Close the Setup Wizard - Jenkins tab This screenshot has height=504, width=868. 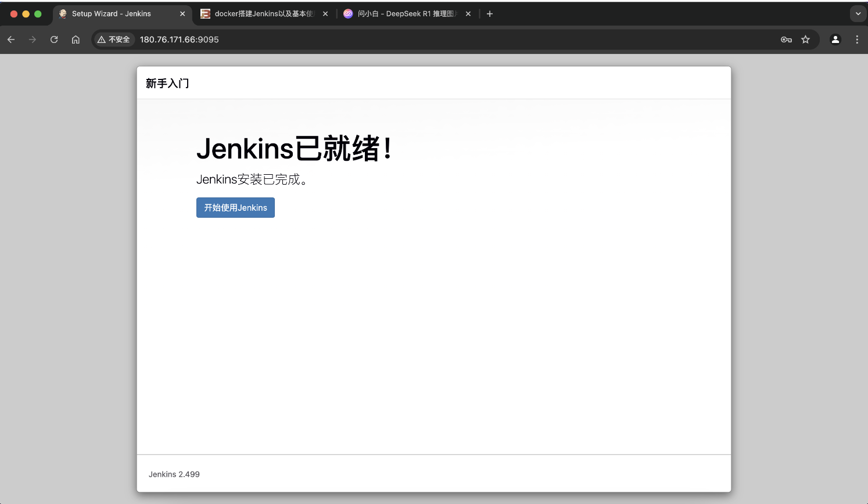(182, 14)
